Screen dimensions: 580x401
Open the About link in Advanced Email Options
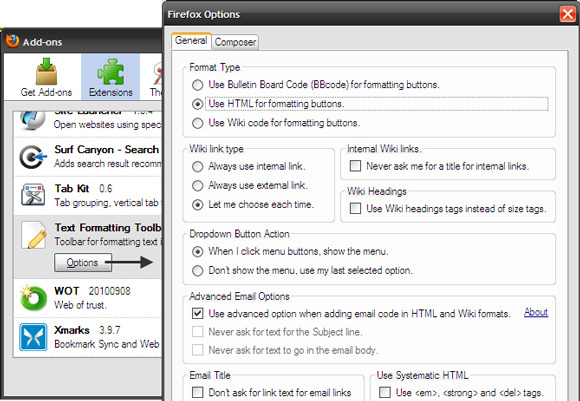coord(536,313)
